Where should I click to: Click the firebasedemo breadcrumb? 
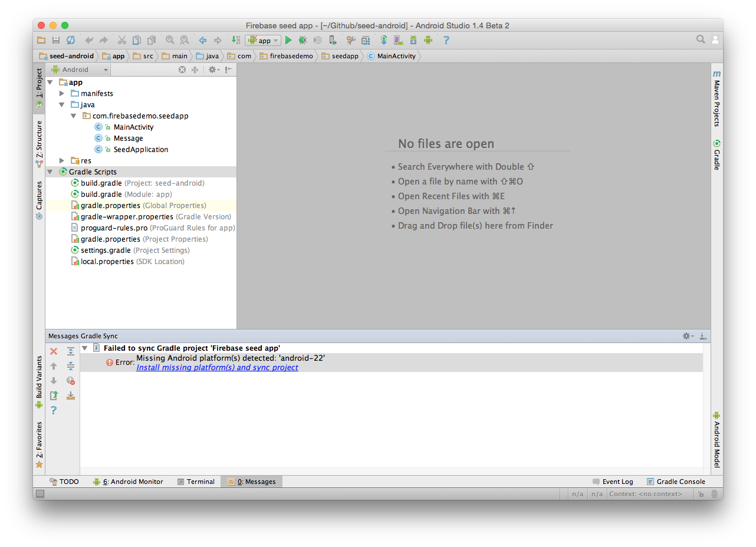pos(287,56)
